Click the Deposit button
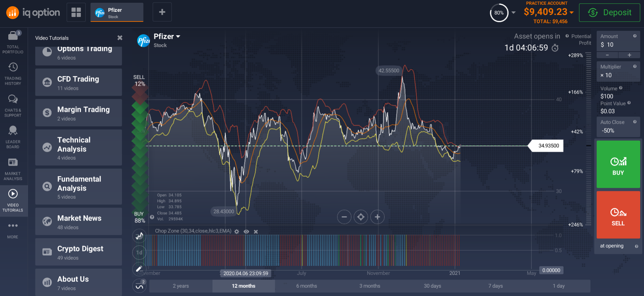The height and width of the screenshot is (296, 644). 609,12
